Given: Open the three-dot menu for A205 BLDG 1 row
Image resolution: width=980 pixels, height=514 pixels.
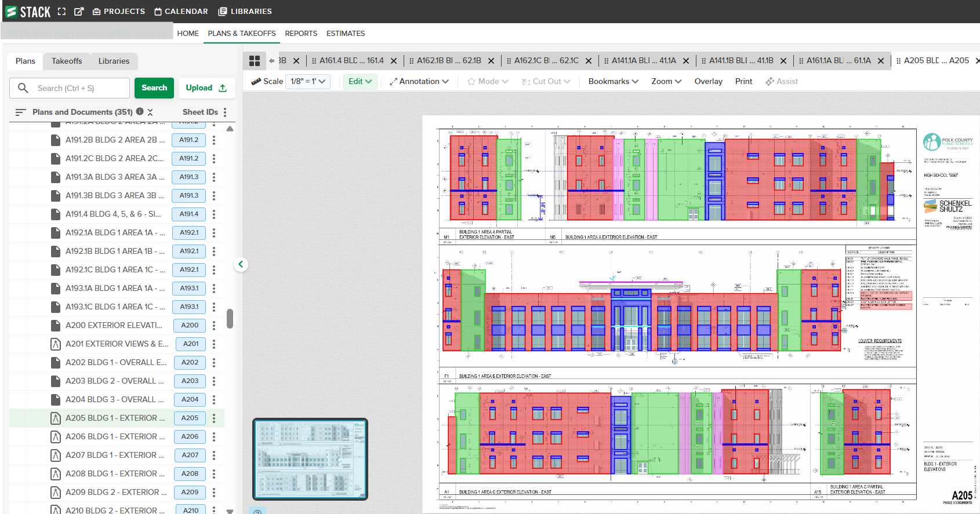Looking at the screenshot, I should (x=214, y=418).
